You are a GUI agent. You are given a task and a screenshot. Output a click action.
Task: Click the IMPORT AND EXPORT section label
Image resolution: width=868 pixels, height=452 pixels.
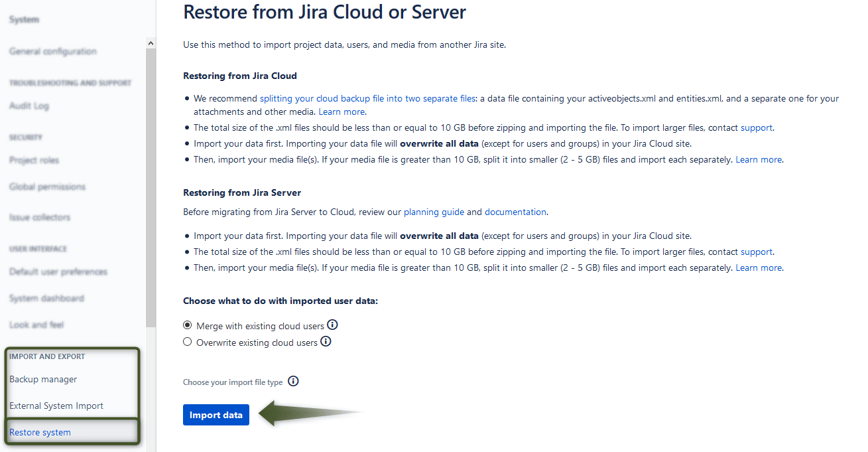(47, 356)
